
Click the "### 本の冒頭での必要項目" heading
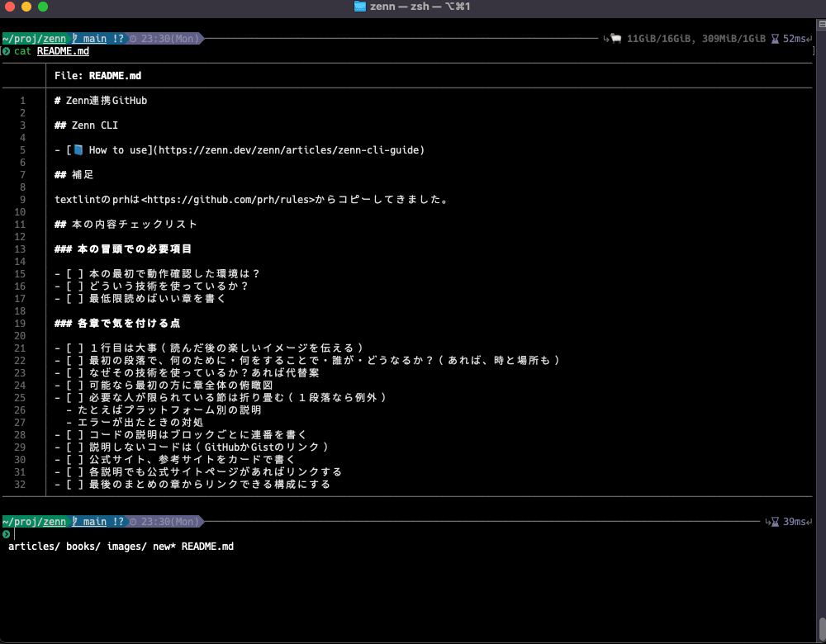(123, 249)
